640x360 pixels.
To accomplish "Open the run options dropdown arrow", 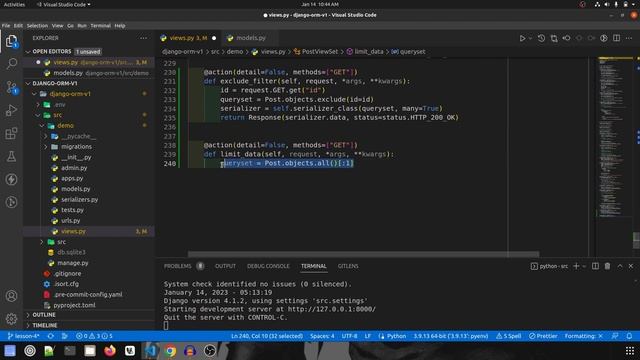I will (x=530, y=38).
